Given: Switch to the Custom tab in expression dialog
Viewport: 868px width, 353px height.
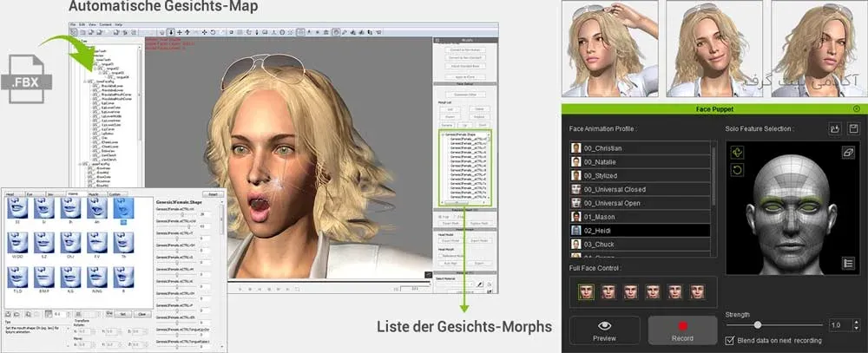Looking at the screenshot, I should click(x=116, y=194).
